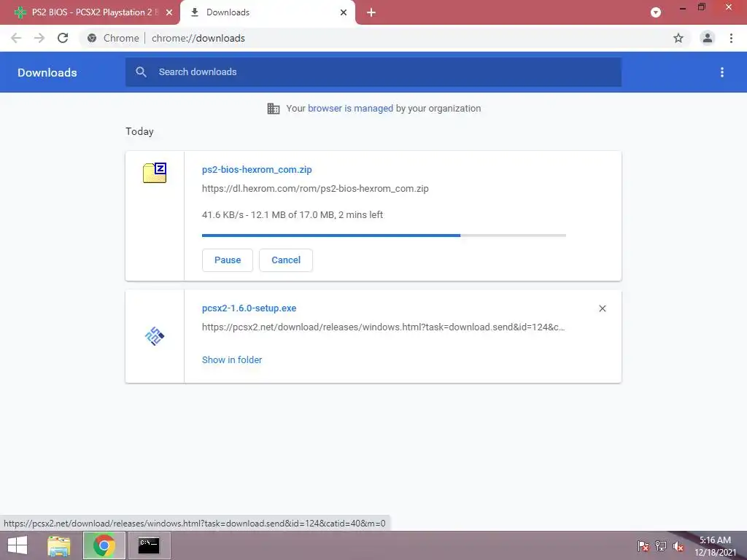Screen dimensions: 747x560
Task: Click the browser forward arrow
Action: coord(39,38)
